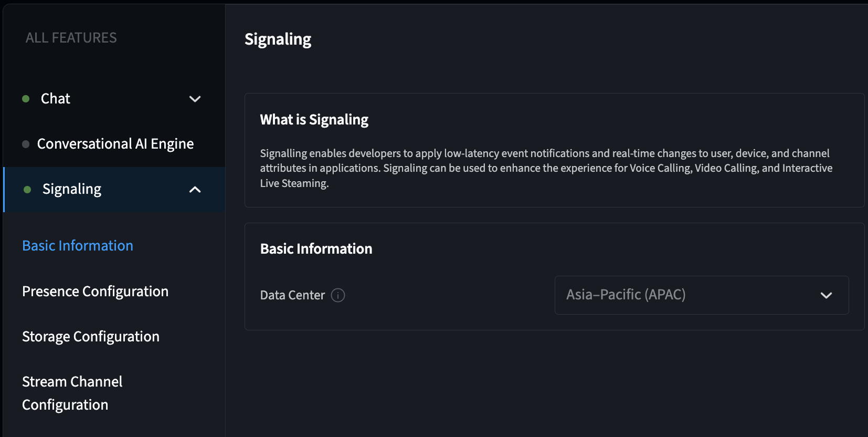Image resolution: width=868 pixels, height=437 pixels.
Task: Select Chat in the features sidebar
Action: click(56, 99)
